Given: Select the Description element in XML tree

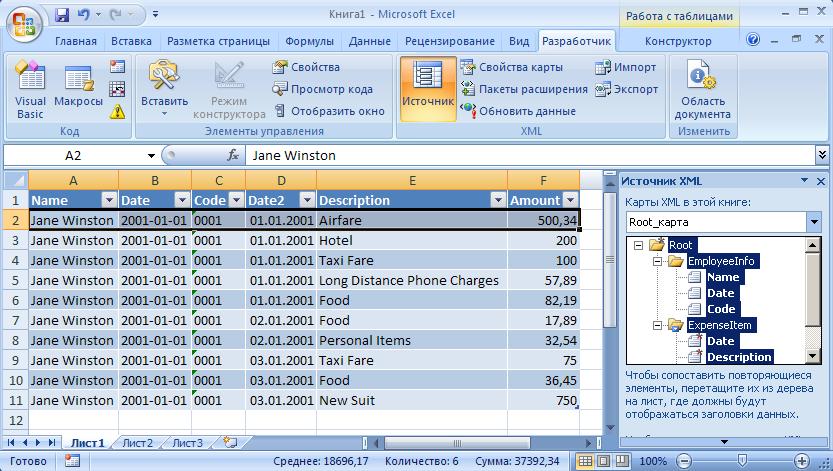Looking at the screenshot, I should 739,357.
